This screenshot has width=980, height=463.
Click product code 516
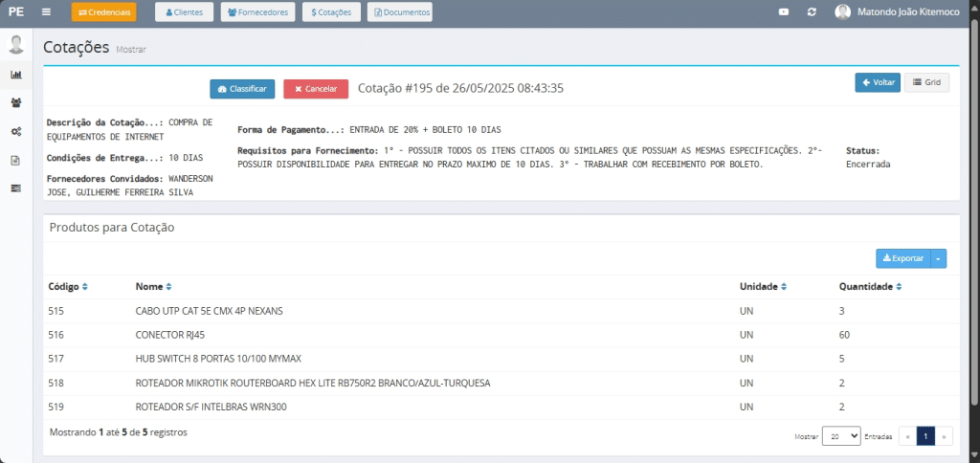pos(56,335)
